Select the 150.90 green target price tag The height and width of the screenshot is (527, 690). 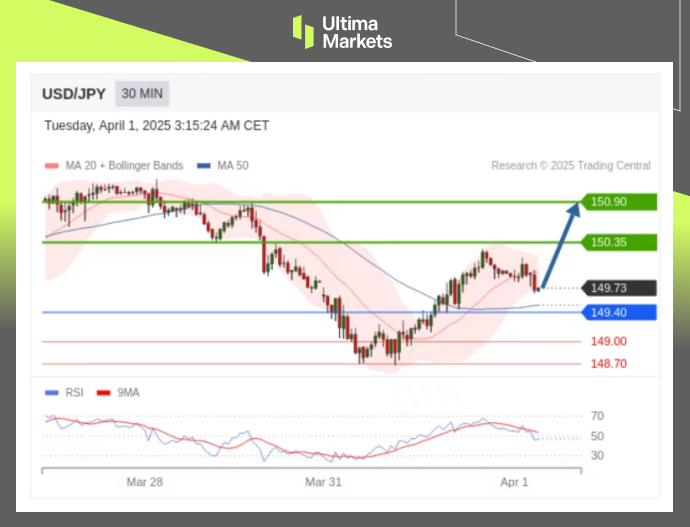tap(620, 202)
